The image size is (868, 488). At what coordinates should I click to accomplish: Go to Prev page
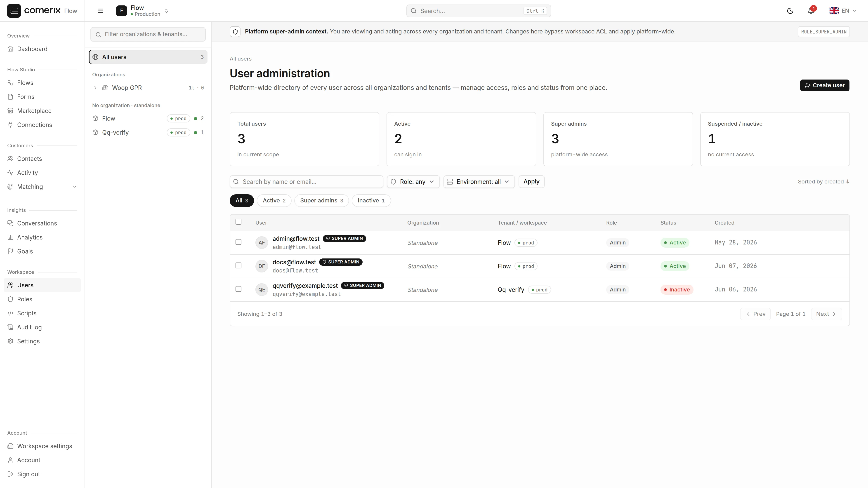pos(755,314)
